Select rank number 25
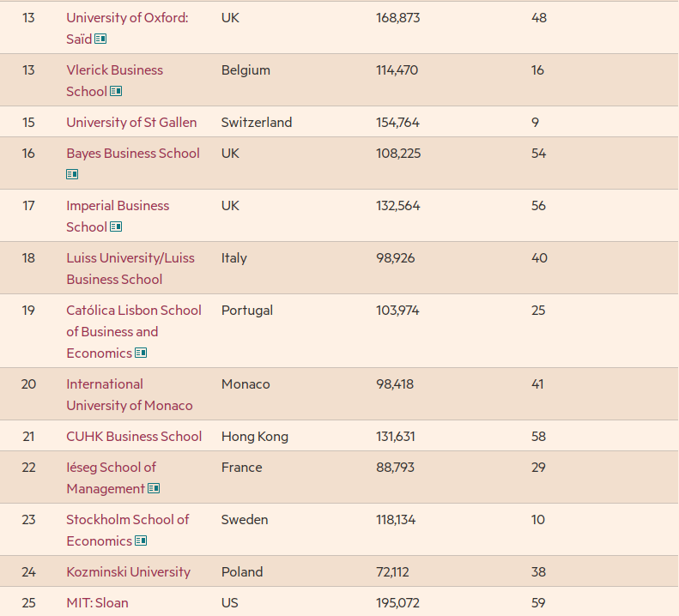Image resolution: width=679 pixels, height=616 pixels. pos(28,603)
